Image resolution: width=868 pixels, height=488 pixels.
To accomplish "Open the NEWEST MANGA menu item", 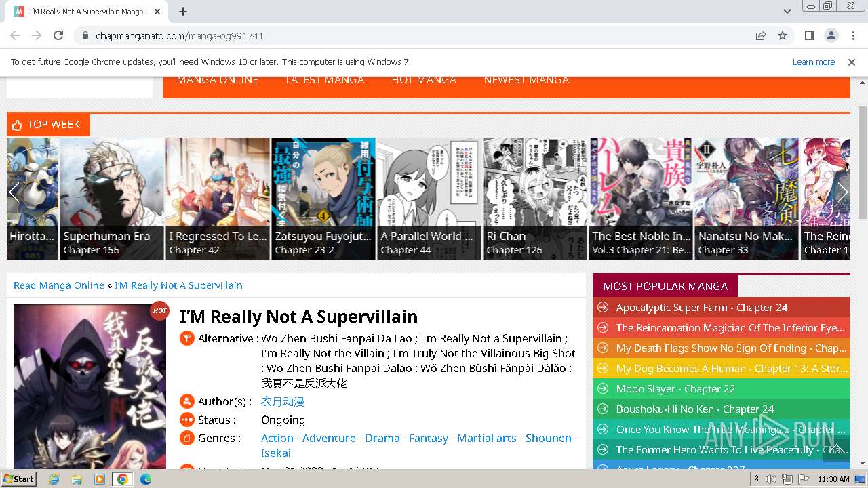I will [x=526, y=80].
